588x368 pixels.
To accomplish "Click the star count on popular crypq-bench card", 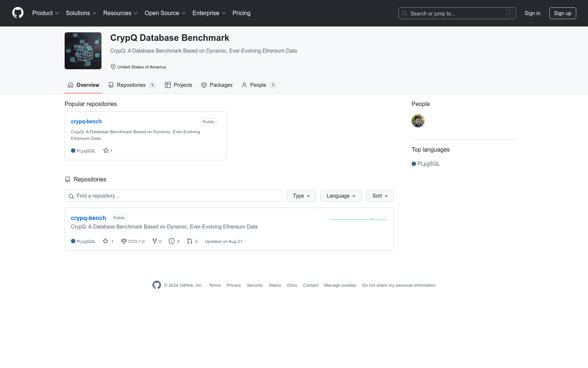I will tap(108, 151).
